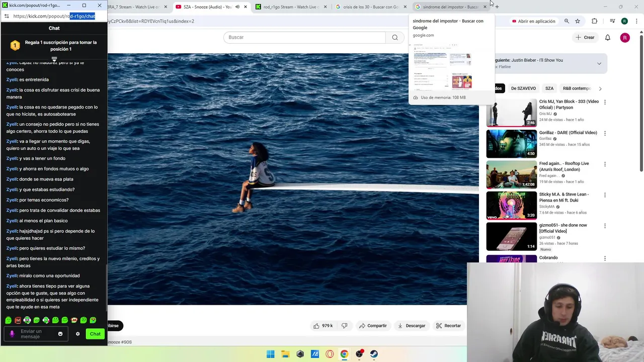Click the Abrir en aplicación button

tap(533, 21)
